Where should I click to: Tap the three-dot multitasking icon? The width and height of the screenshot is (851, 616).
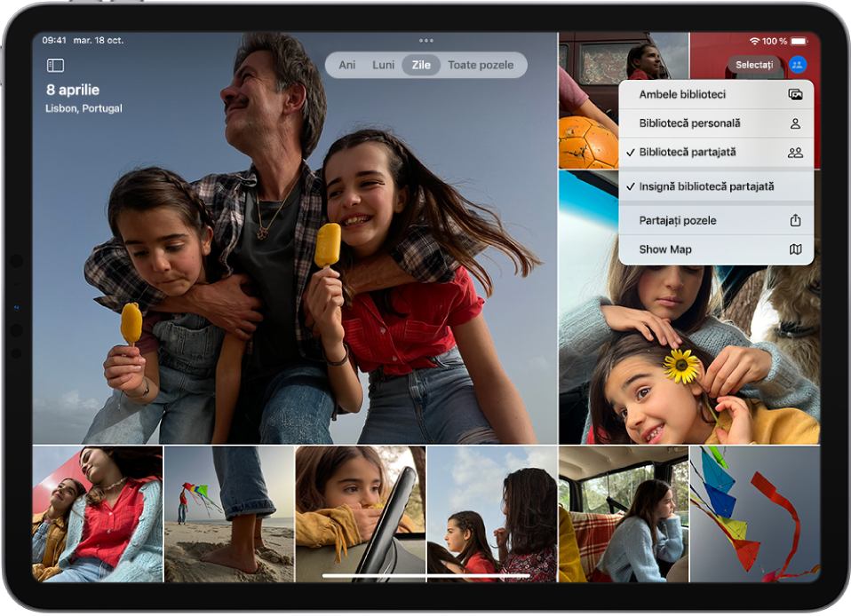click(426, 41)
